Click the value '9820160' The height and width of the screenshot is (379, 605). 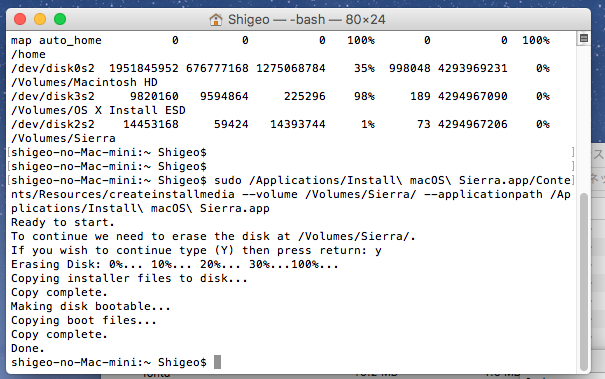tap(154, 96)
